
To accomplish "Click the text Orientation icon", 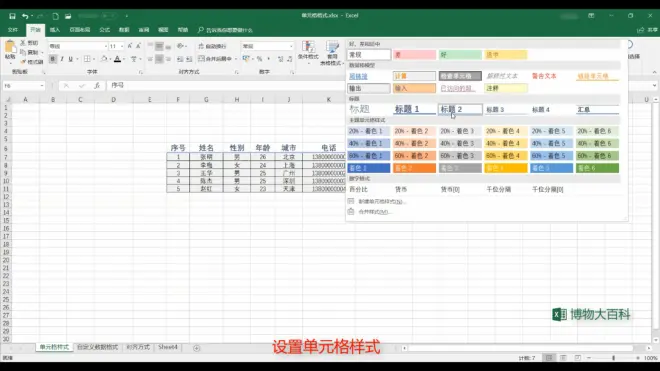I will [x=180, y=46].
